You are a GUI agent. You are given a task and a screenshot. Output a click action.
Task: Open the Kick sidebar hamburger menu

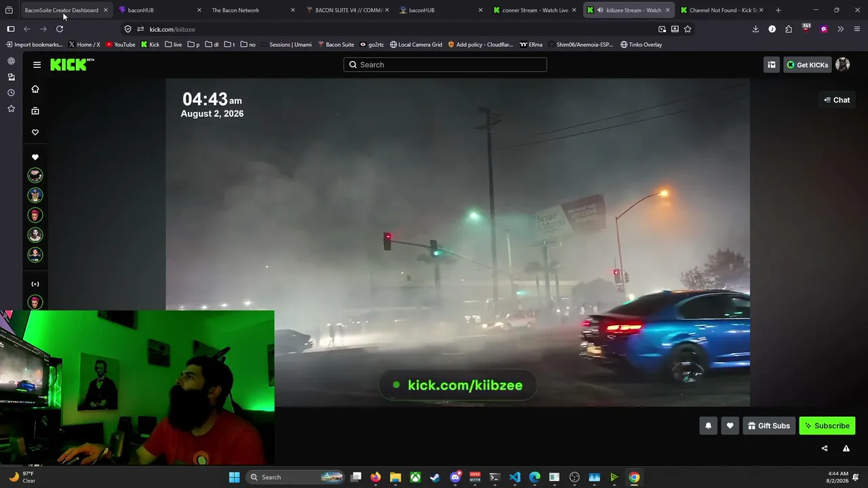(37, 64)
